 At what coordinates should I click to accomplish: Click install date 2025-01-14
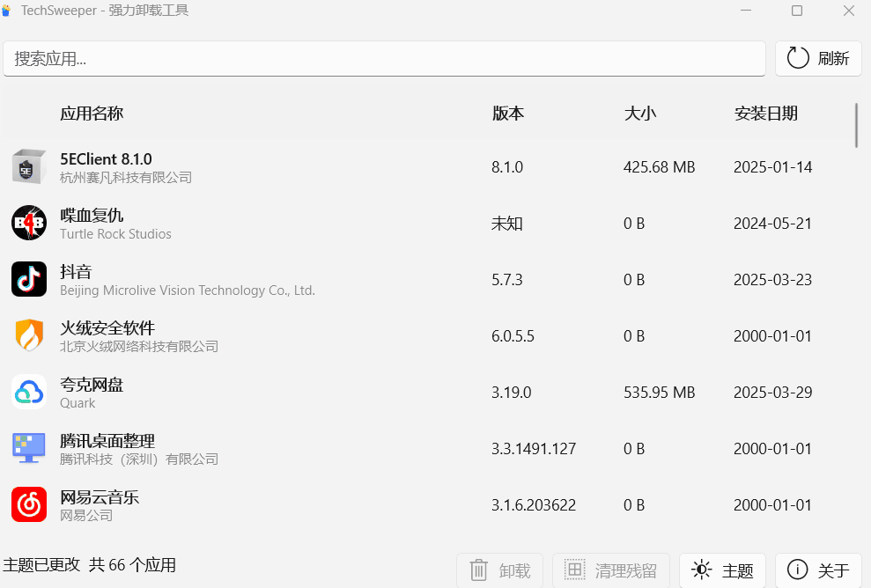(x=772, y=167)
